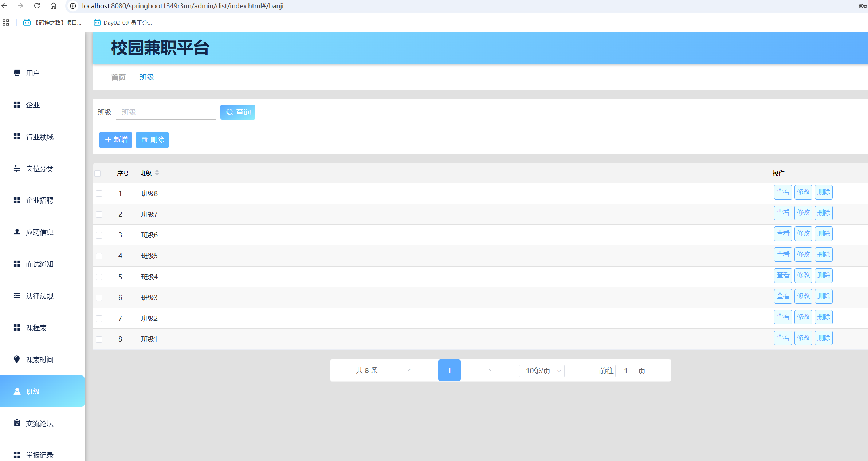868x461 pixels.
Task: Click the 用户 sidebar icon
Action: click(17, 73)
